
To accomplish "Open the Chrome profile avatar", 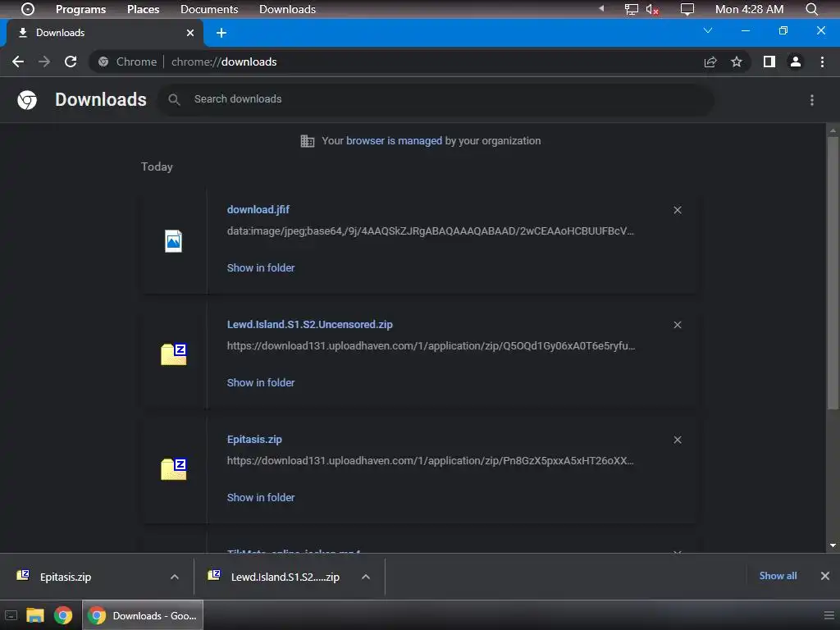I will coord(796,62).
